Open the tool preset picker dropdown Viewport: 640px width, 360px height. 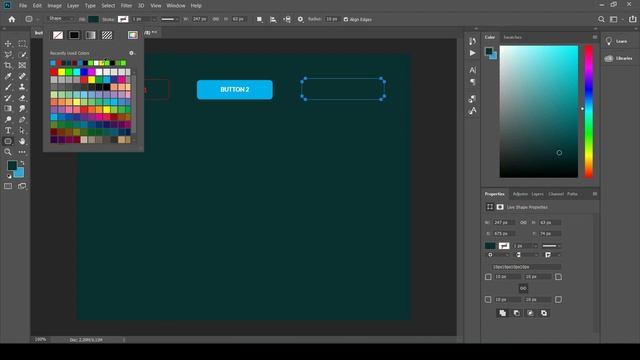pyautogui.click(x=31, y=19)
